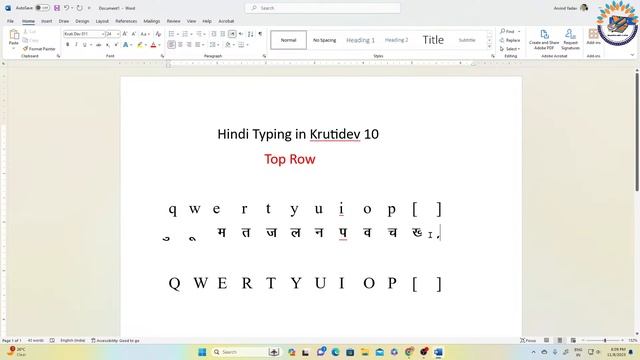640x360 pixels.
Task: Open the Change Case Aa dropdown
Action: tap(145, 34)
